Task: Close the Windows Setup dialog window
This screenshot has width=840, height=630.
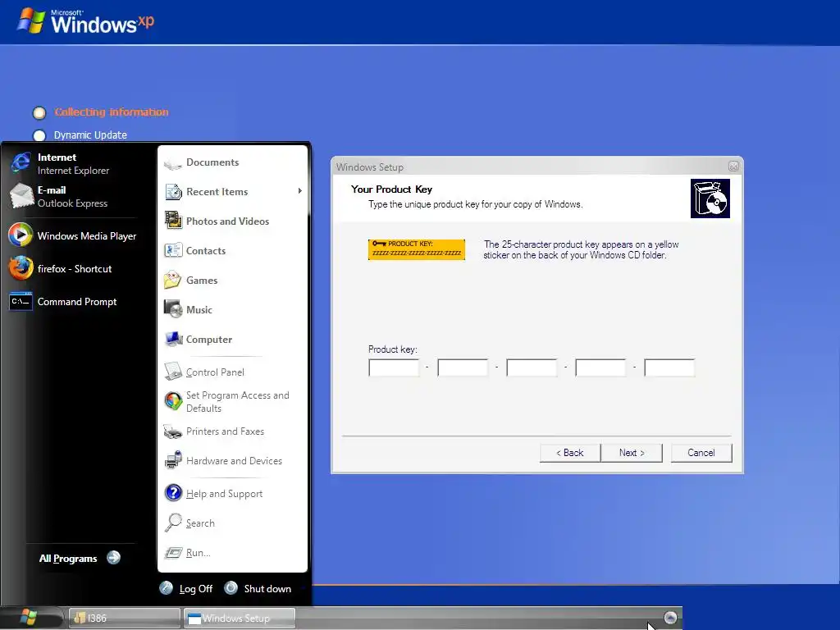Action: pos(733,166)
